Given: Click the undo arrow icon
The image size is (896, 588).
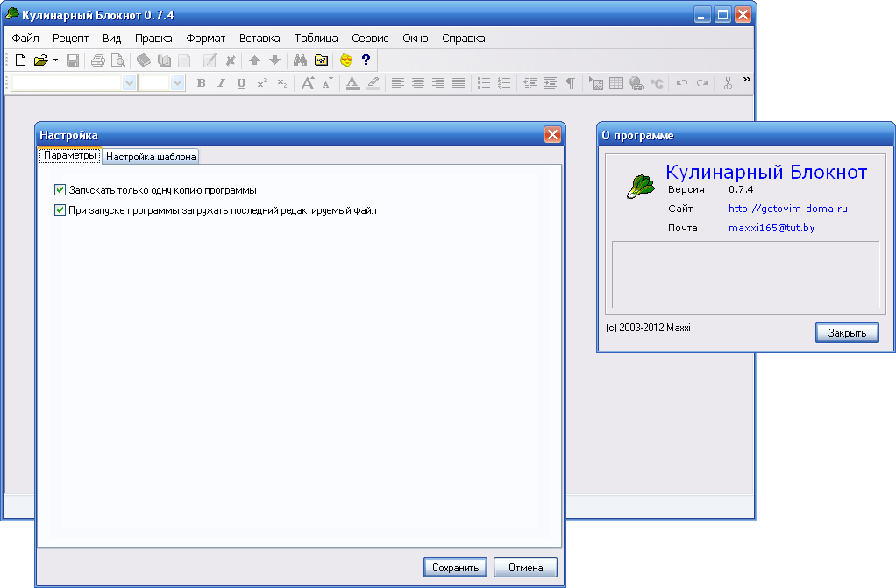Looking at the screenshot, I should 682,83.
